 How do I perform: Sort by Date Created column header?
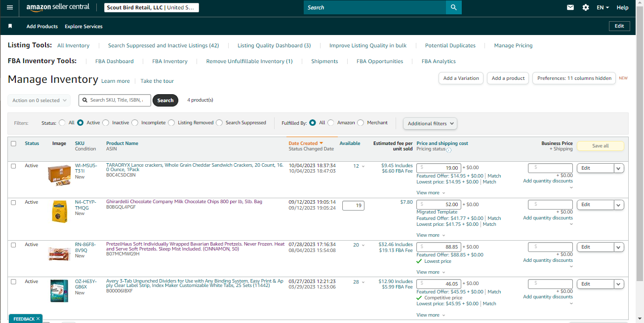tap(306, 144)
